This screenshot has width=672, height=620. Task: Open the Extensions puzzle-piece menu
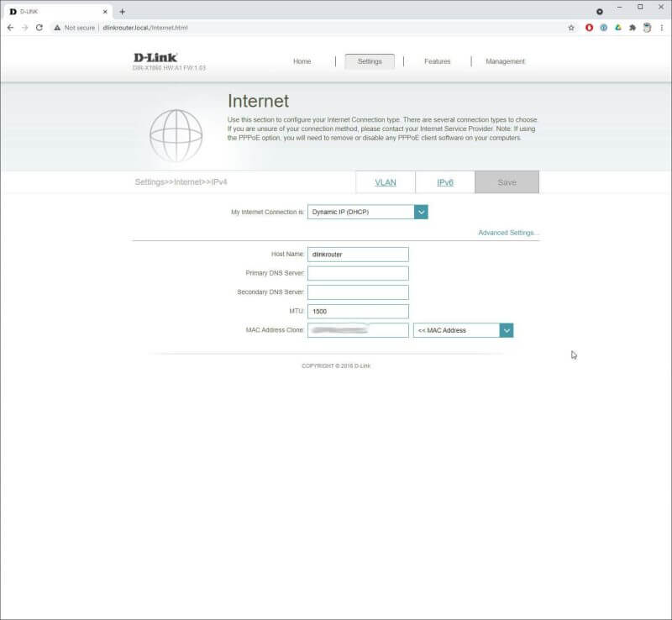[633, 28]
